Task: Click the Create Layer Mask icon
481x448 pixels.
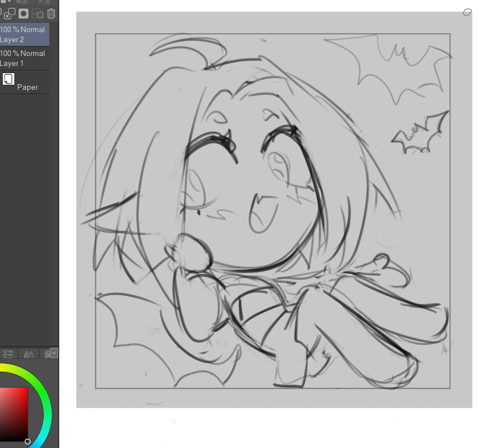Action: coord(24,14)
